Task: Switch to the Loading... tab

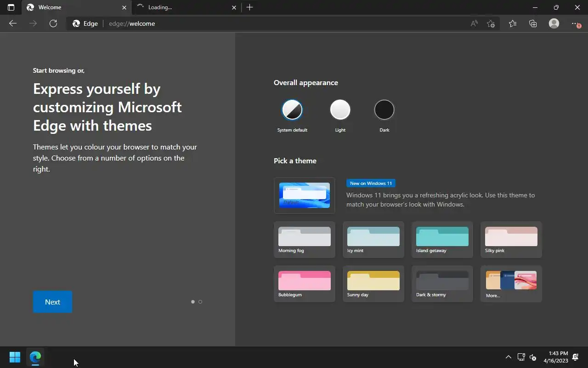Action: click(187, 7)
